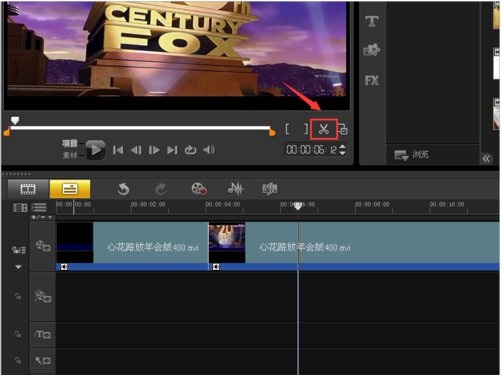
Task: Open the auto music tool
Action: click(x=270, y=189)
